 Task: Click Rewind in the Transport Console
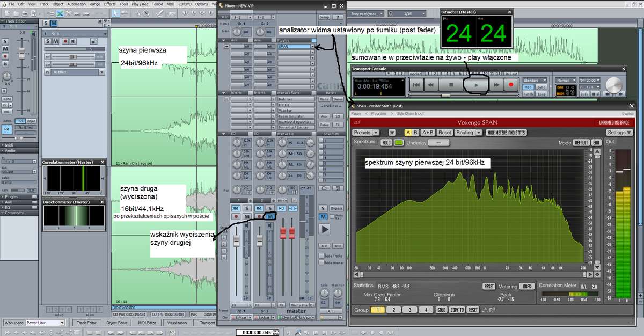coord(430,84)
